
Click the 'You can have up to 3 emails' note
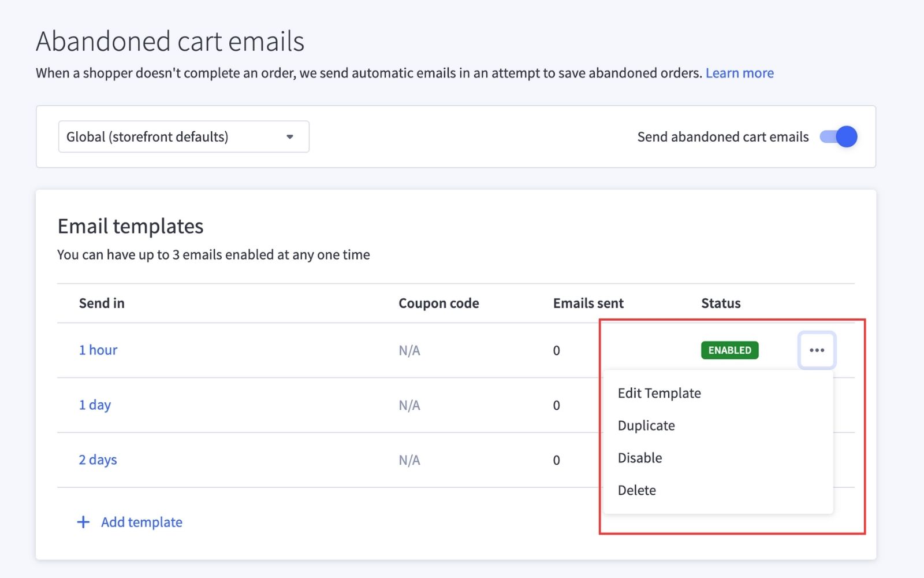pyautogui.click(x=214, y=255)
